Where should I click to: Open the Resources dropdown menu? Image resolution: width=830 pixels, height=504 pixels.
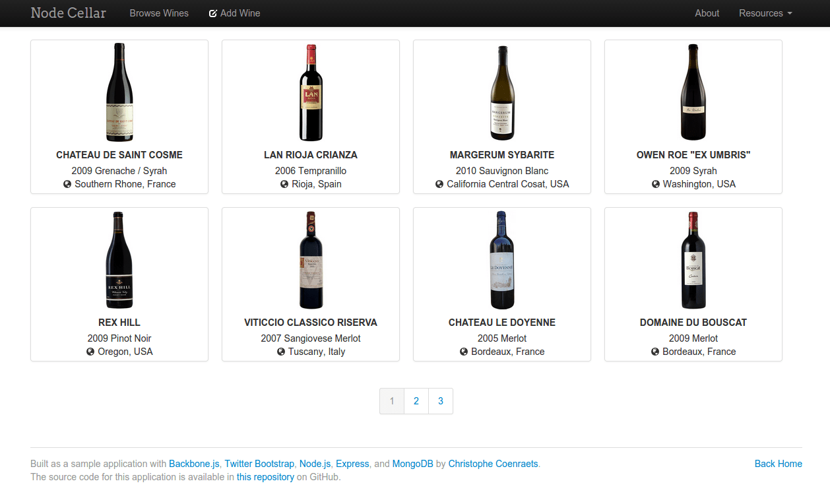tap(765, 13)
